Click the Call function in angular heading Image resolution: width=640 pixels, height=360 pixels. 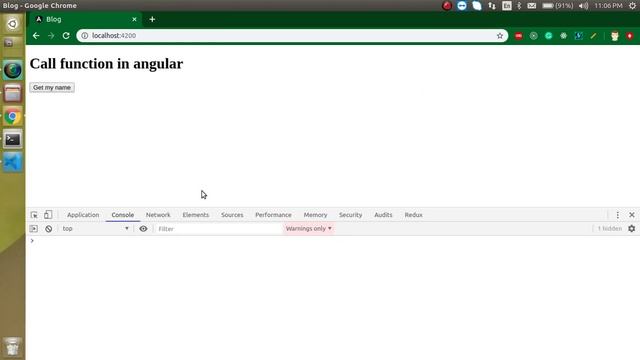[106, 64]
